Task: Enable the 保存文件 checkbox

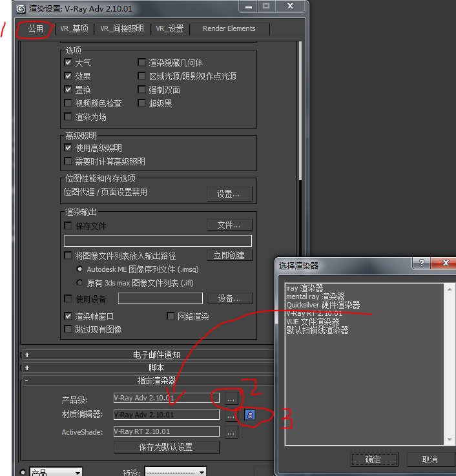Action: [x=68, y=225]
